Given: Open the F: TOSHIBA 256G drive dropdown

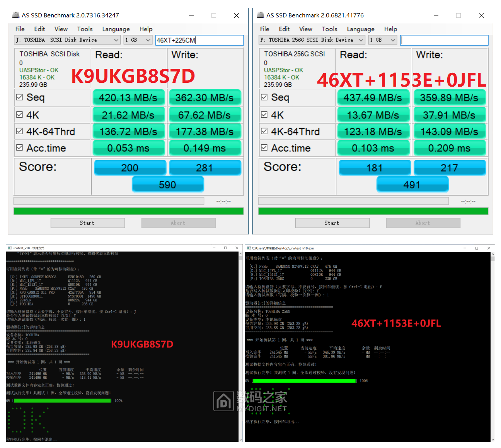Looking at the screenshot, I should tap(312, 40).
